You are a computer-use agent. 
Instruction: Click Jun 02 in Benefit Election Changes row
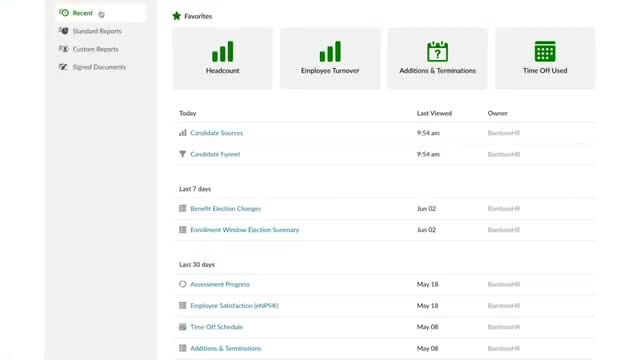tap(426, 209)
